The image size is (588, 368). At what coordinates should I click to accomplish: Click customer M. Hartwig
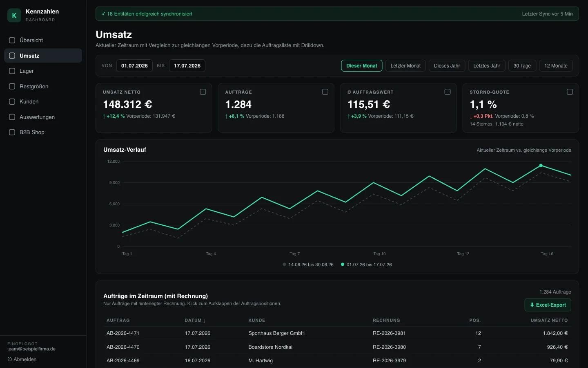pos(261,361)
